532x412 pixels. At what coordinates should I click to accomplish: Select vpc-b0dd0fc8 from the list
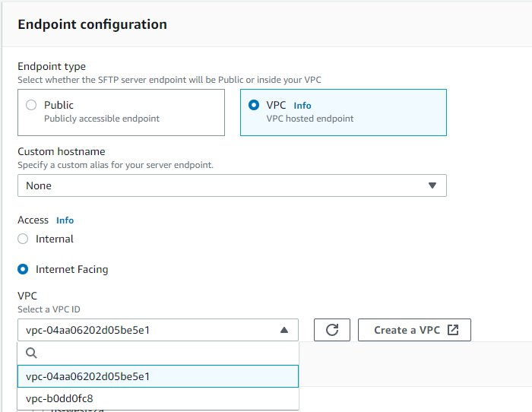pyautogui.click(x=158, y=398)
